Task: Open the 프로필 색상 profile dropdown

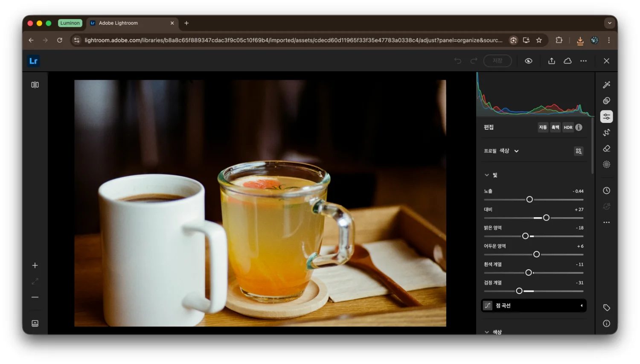Action: 502,151
